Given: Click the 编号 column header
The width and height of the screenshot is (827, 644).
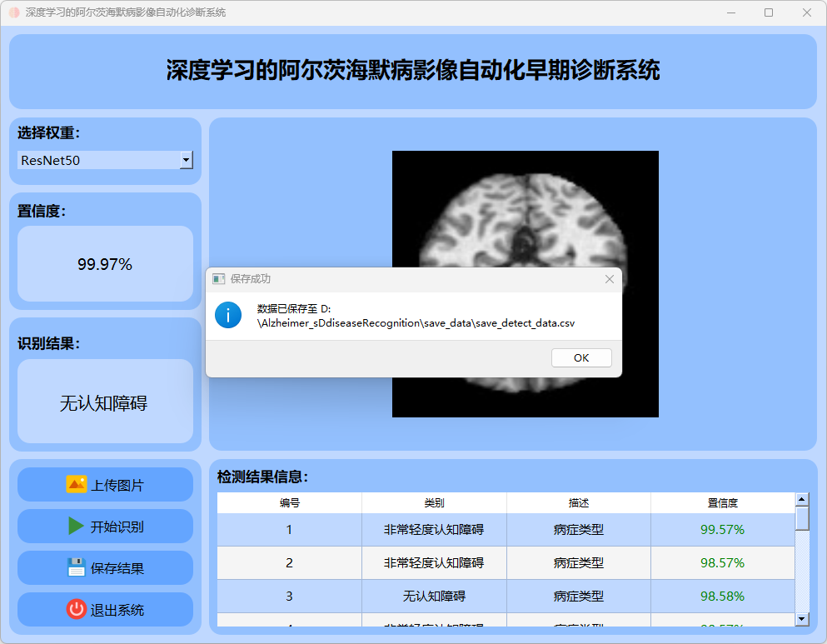Looking at the screenshot, I should coord(289,503).
